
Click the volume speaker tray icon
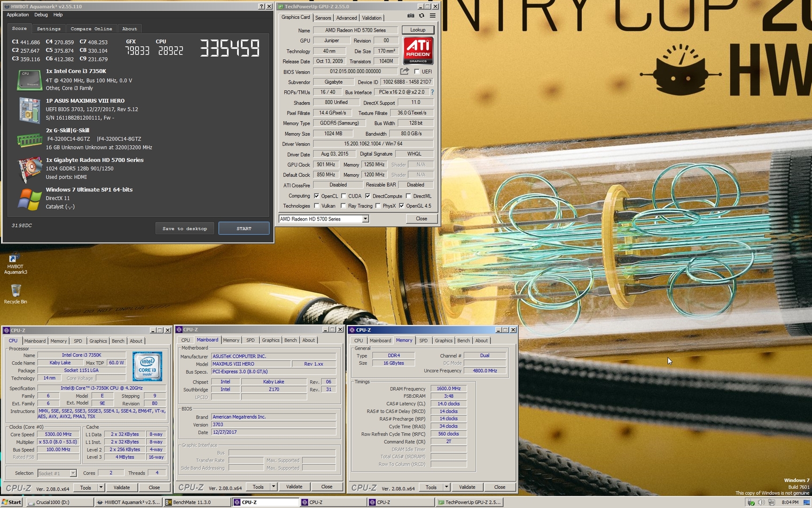coord(761,502)
